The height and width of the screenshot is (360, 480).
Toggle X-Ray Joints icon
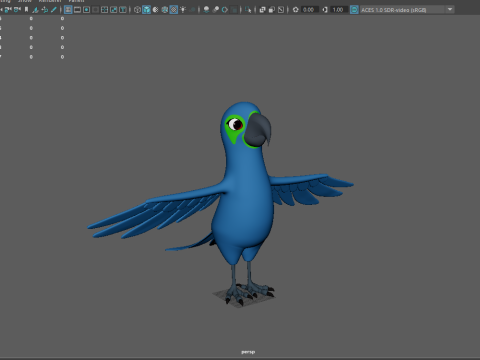click(x=281, y=10)
